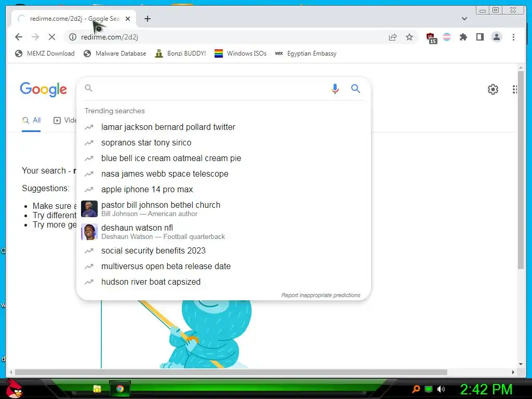
Task: Open the Windows ISOs bookmark
Action: [x=240, y=54]
